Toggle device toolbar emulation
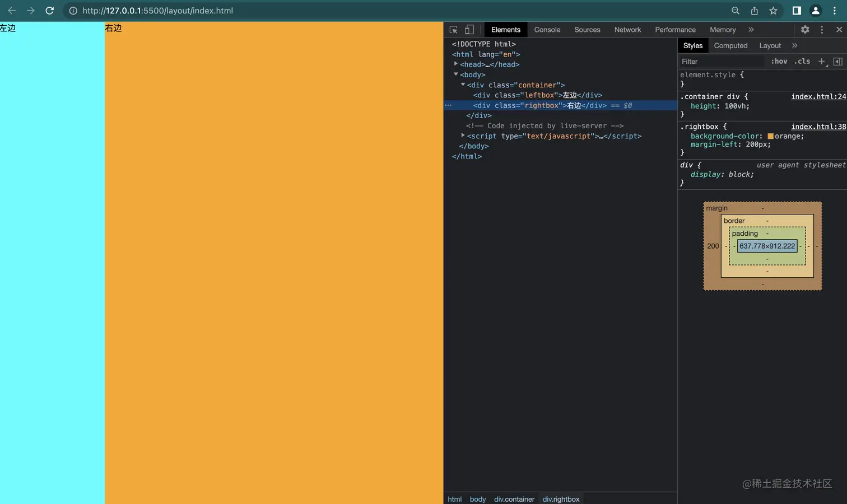Image resolution: width=847 pixels, height=504 pixels. (469, 30)
